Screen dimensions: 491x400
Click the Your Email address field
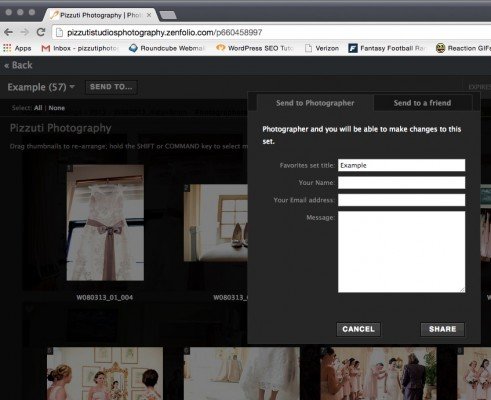[401, 200]
